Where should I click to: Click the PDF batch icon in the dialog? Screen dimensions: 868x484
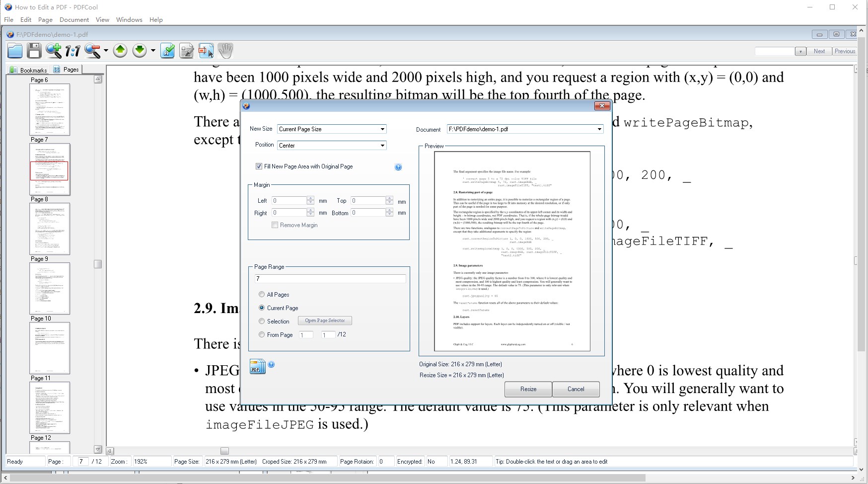pyautogui.click(x=257, y=366)
